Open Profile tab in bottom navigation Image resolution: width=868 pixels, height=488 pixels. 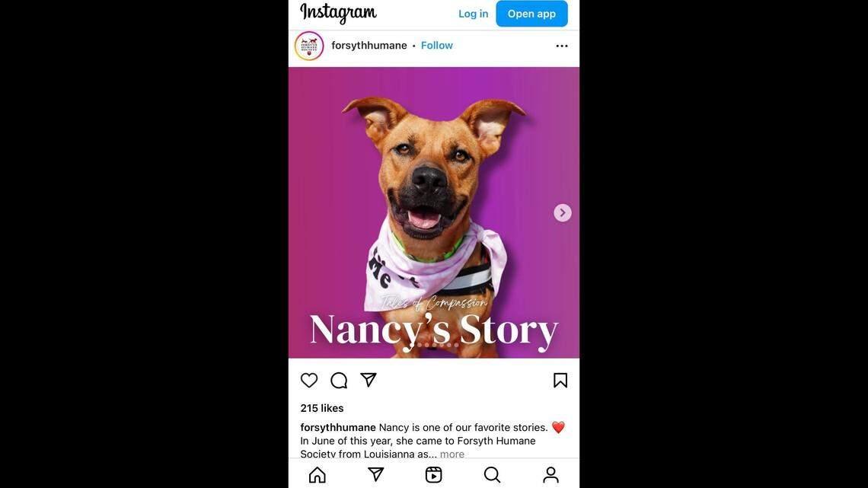tap(550, 475)
